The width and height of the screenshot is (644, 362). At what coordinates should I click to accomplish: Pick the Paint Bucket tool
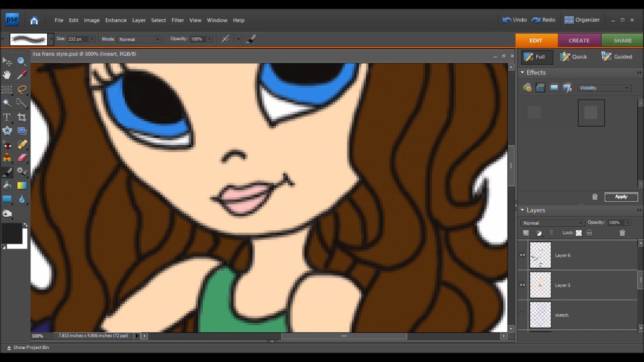pos(7,186)
